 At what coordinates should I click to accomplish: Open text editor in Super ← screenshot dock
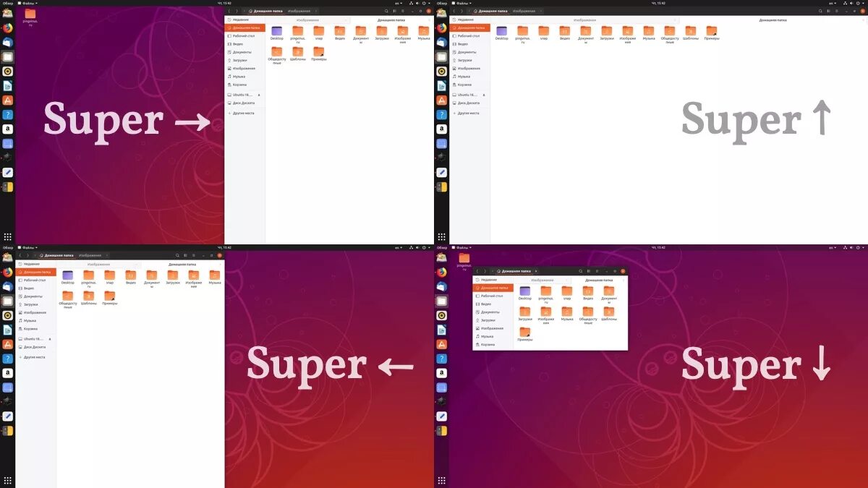(7, 416)
